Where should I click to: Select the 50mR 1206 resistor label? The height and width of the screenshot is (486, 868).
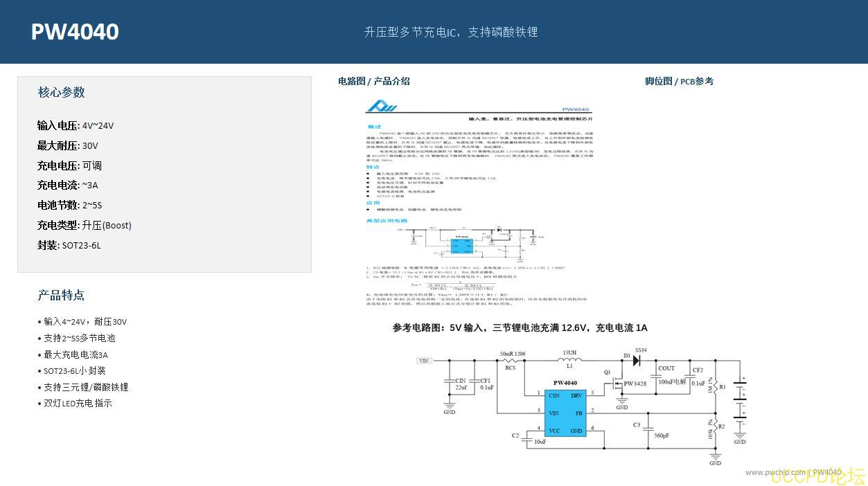point(513,354)
